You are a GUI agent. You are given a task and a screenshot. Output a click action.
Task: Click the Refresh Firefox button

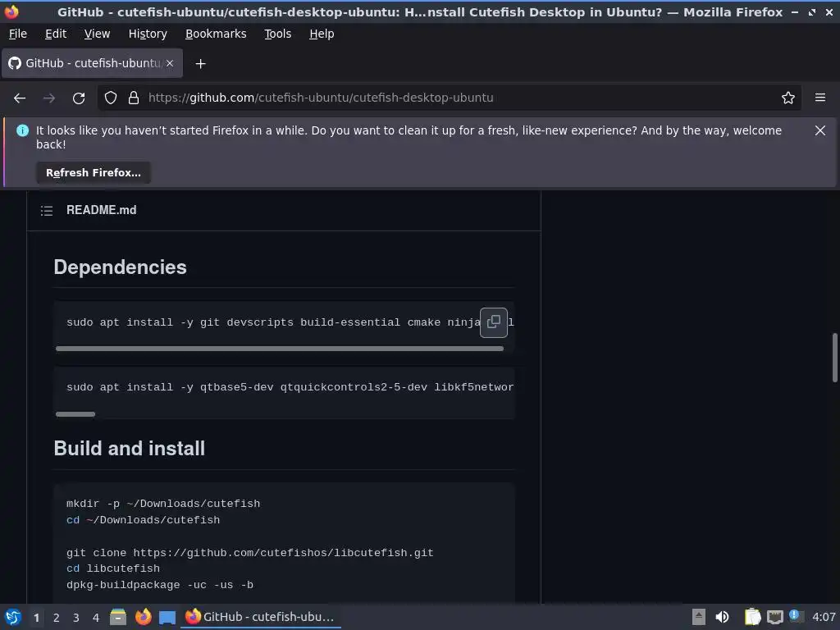94,173
